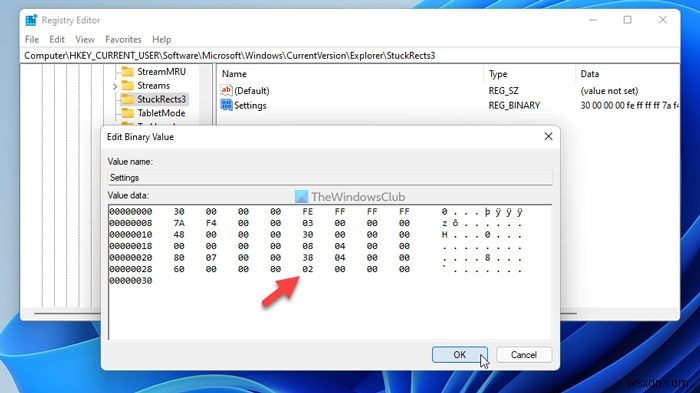
Task: Select the (Default) value entry
Action: (252, 91)
